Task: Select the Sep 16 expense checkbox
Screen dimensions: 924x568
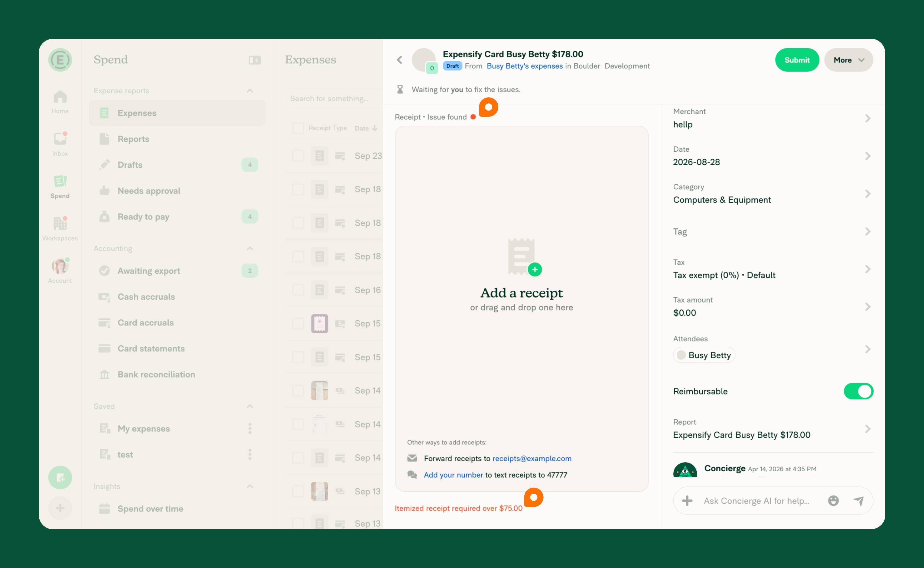Action: pyautogui.click(x=298, y=290)
